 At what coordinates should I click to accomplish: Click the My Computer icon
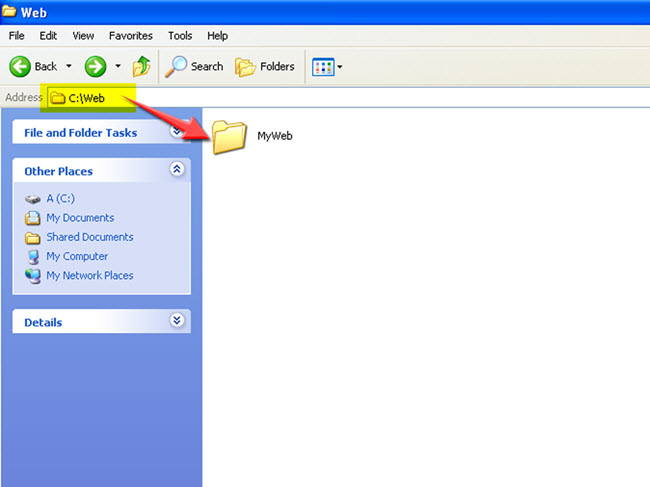pyautogui.click(x=33, y=257)
